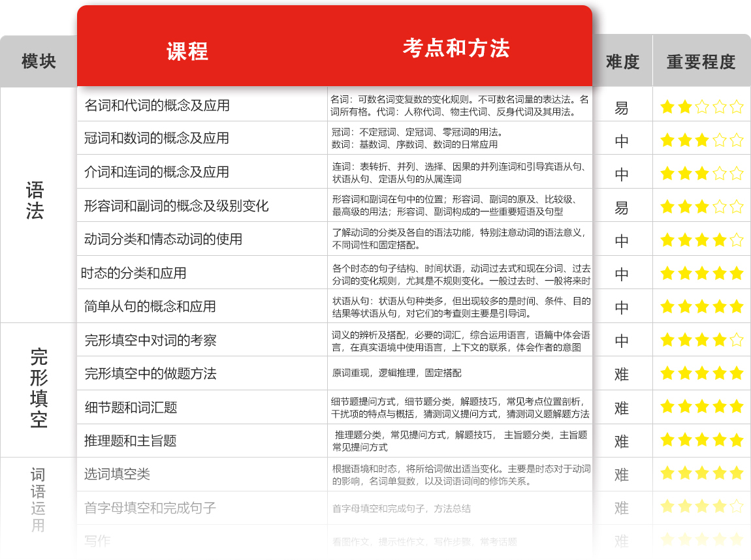Select the 重要程度 header cell
This screenshot has width=751, height=560.
click(701, 62)
